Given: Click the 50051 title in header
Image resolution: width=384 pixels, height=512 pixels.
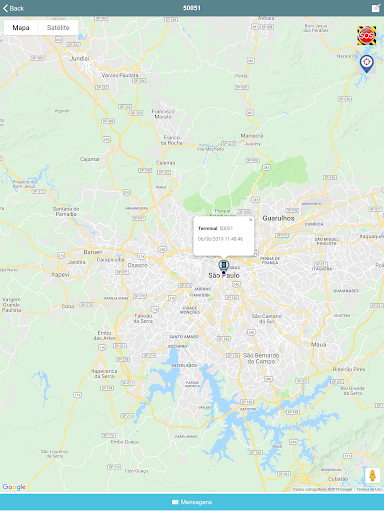Looking at the screenshot, I should pos(192,8).
